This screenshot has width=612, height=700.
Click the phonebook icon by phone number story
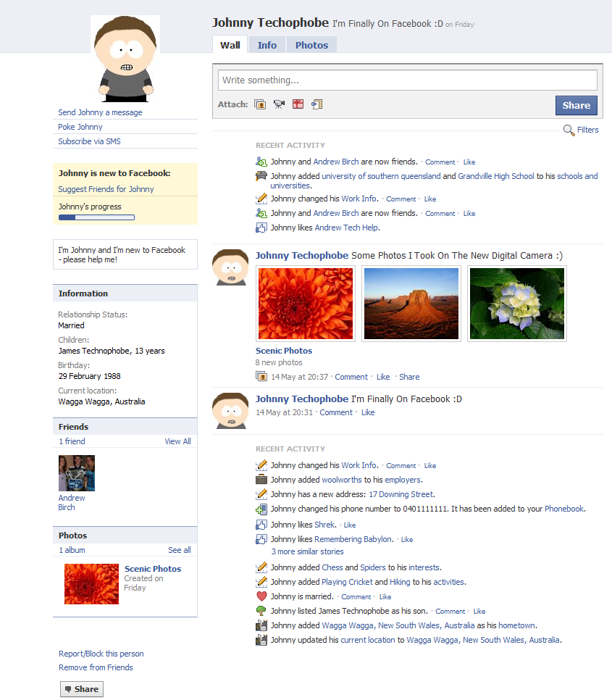(x=261, y=509)
